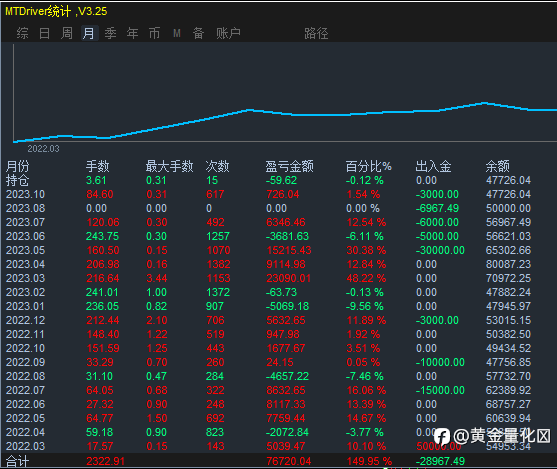557x469 pixels.
Task: Open the 日 daily statistics tab
Action: point(44,33)
